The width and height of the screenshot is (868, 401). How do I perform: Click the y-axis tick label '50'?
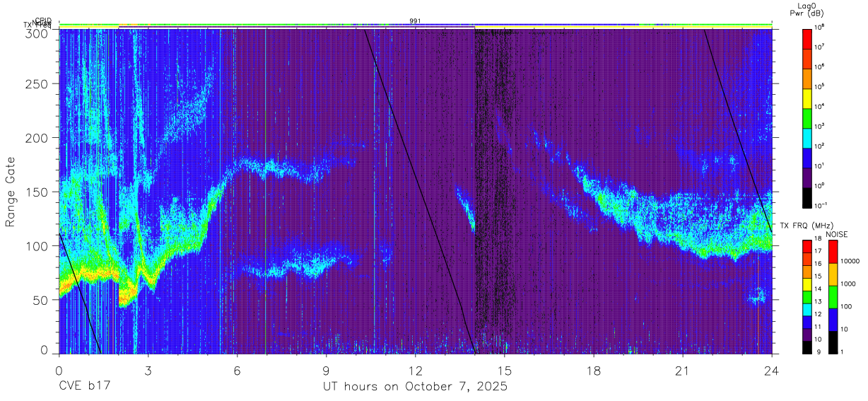(40, 299)
